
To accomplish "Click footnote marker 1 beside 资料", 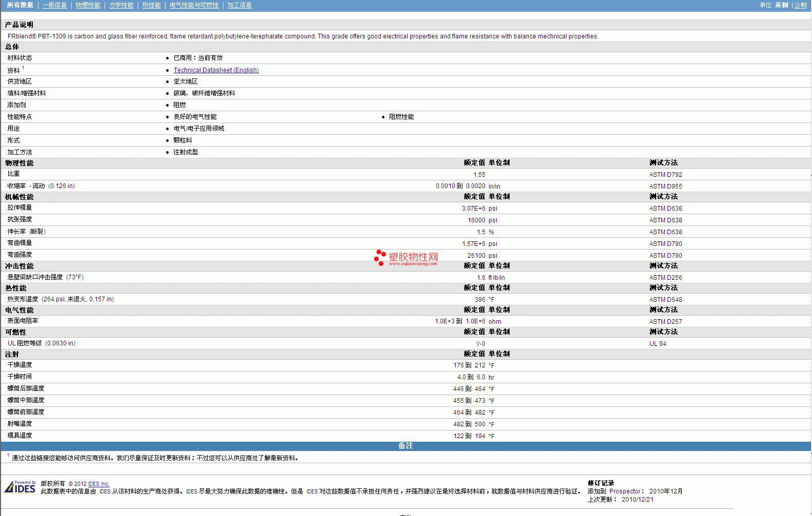I will click(23, 68).
